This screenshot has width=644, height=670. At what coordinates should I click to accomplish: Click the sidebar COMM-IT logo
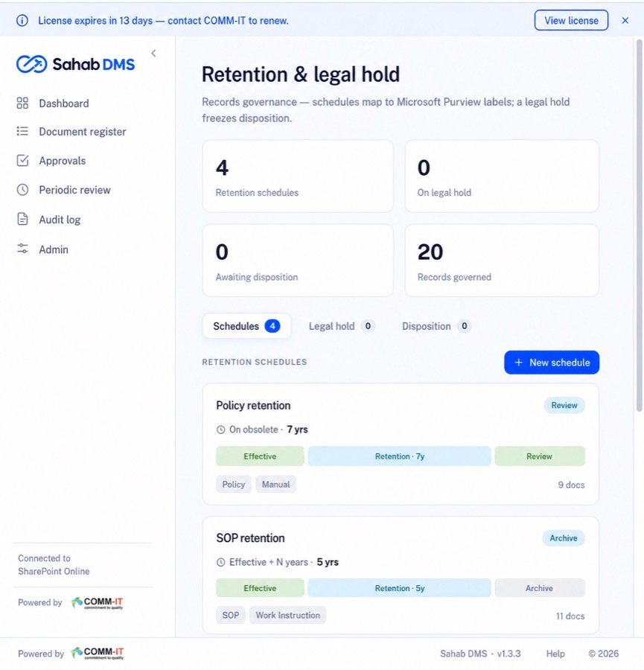[x=97, y=602]
